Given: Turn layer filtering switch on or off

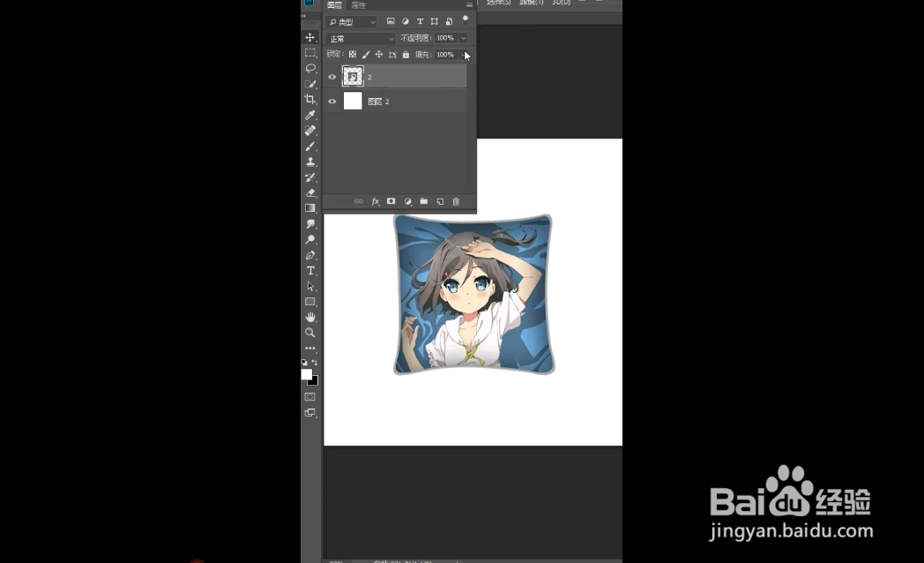Looking at the screenshot, I should tap(466, 20).
